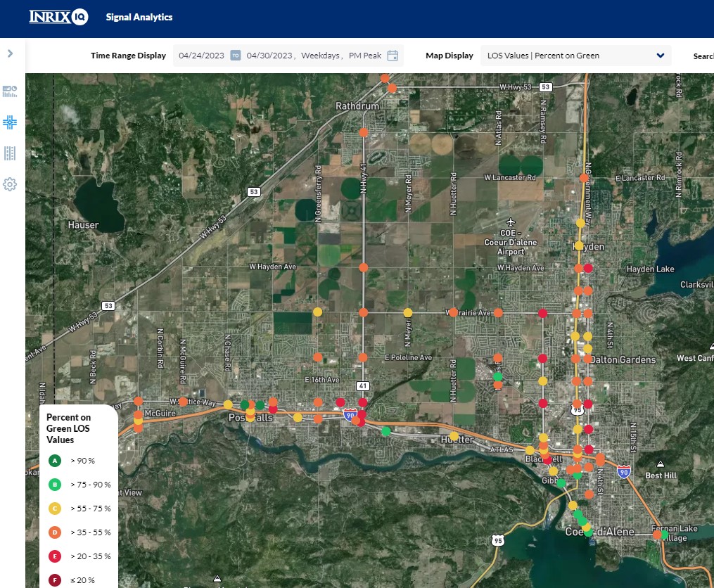The image size is (714, 588).
Task: Select green signal marker on I-90 west of Huetter
Action: coord(386,431)
